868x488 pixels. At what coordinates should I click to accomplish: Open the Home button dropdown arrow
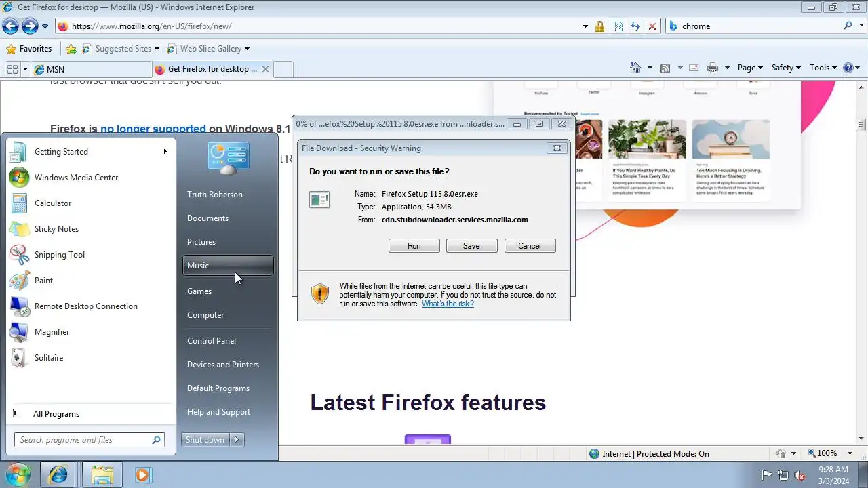[649, 68]
